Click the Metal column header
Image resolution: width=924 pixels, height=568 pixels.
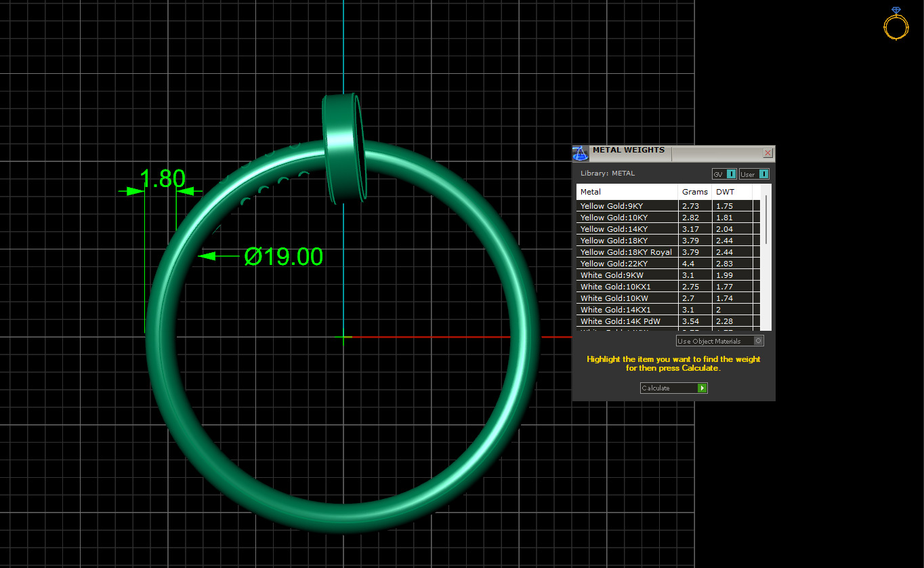click(x=627, y=192)
